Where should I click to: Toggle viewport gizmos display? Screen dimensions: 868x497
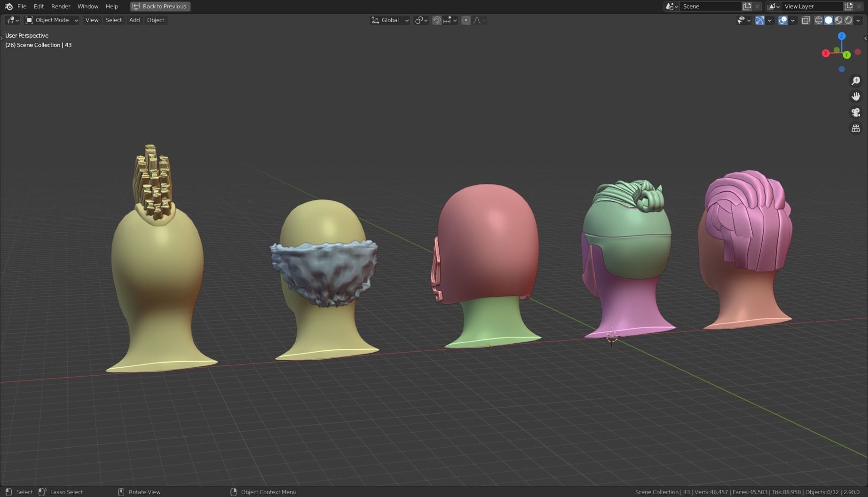(759, 20)
